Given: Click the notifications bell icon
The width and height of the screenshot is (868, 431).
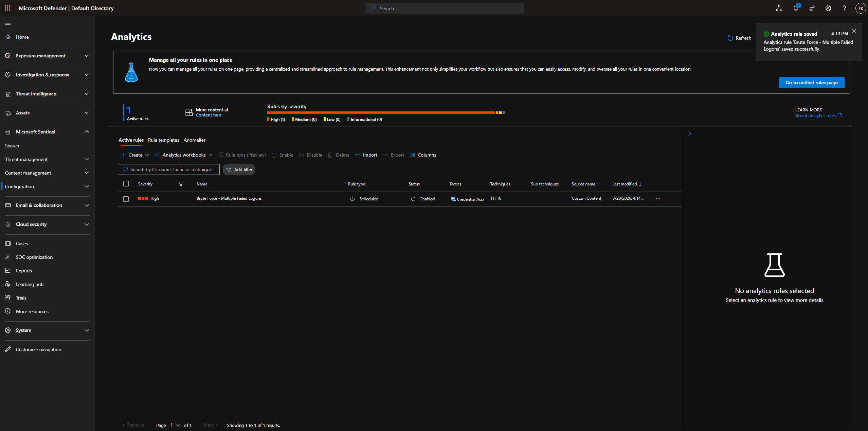Looking at the screenshot, I should pyautogui.click(x=795, y=8).
